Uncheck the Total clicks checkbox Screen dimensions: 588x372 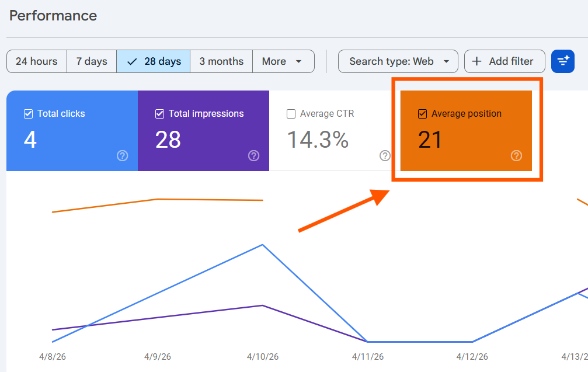28,114
